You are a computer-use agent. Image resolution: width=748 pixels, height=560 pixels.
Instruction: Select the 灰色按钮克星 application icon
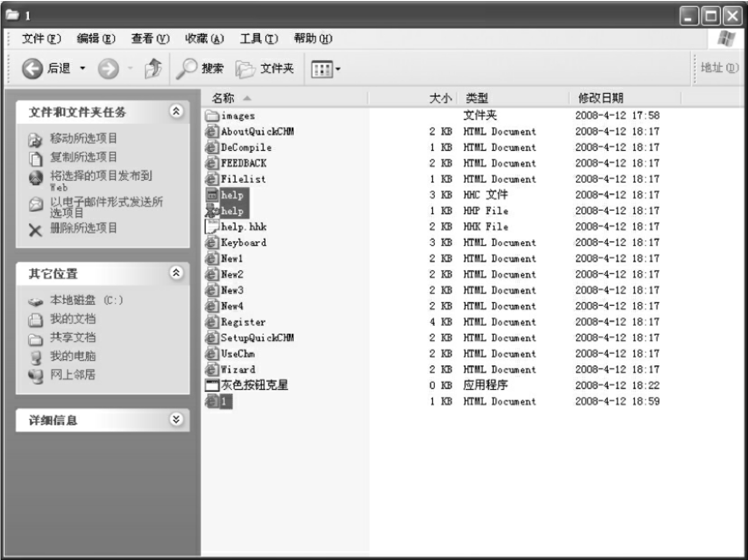point(212,385)
